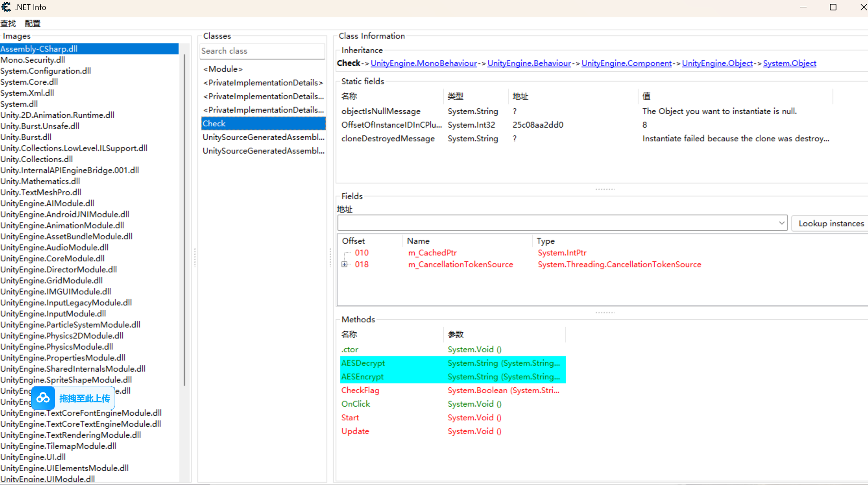
Task: Select the objectIsNullMessage static field
Action: point(381,111)
